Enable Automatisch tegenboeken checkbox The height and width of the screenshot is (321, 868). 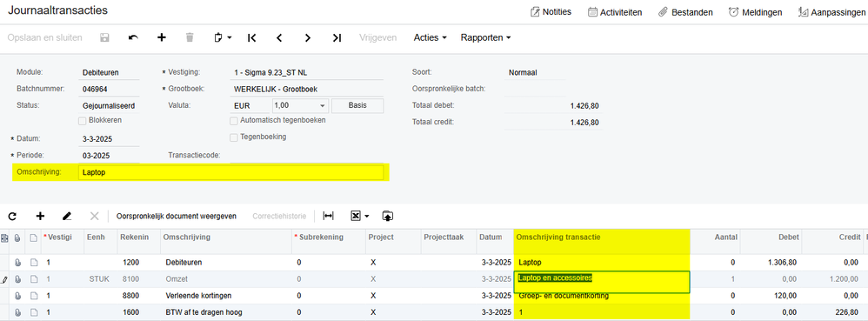[234, 120]
